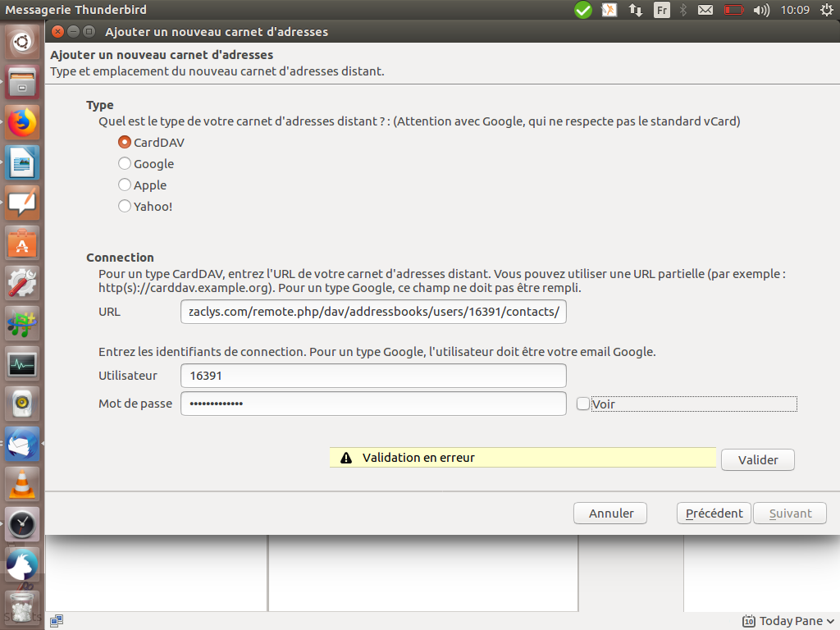Select the Apple radio option

pyautogui.click(x=125, y=185)
